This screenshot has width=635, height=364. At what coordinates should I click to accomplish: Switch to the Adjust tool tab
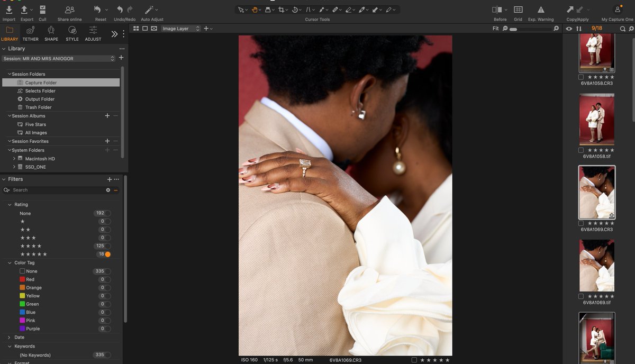click(93, 33)
